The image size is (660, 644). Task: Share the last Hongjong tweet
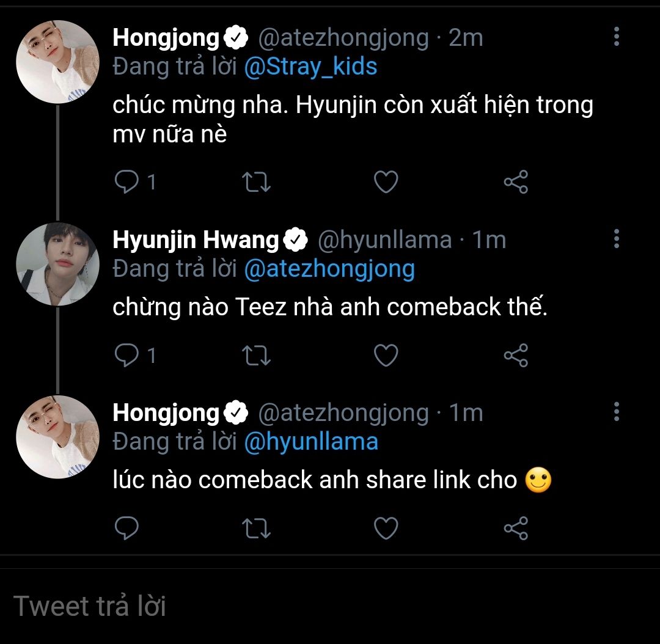click(x=515, y=529)
